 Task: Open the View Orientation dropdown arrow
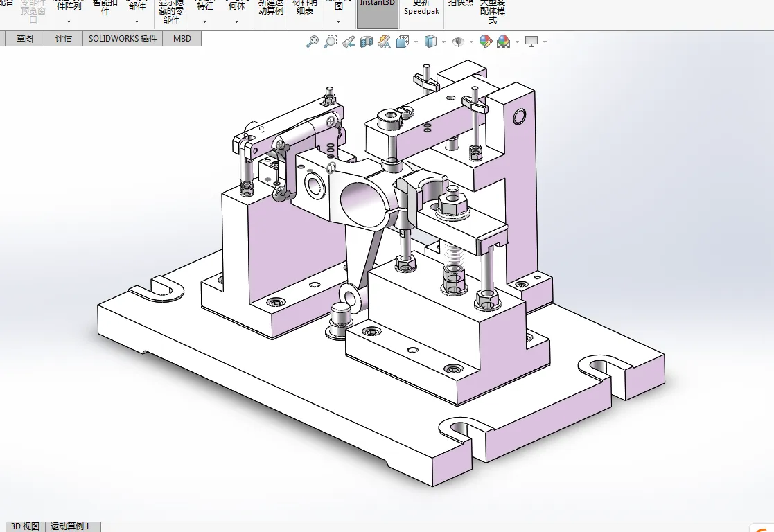[x=416, y=42]
